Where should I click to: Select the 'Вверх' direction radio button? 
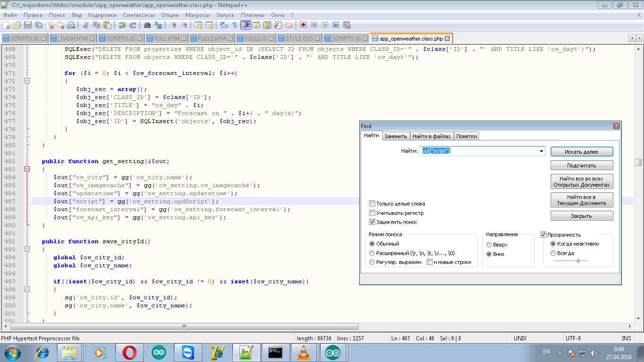click(x=489, y=245)
